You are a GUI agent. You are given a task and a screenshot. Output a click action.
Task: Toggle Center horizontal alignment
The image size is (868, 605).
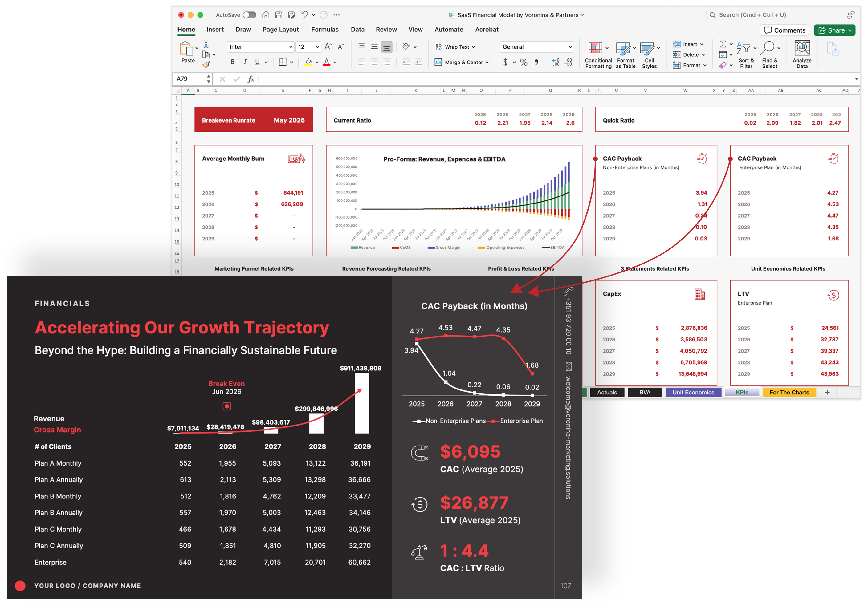click(x=374, y=62)
